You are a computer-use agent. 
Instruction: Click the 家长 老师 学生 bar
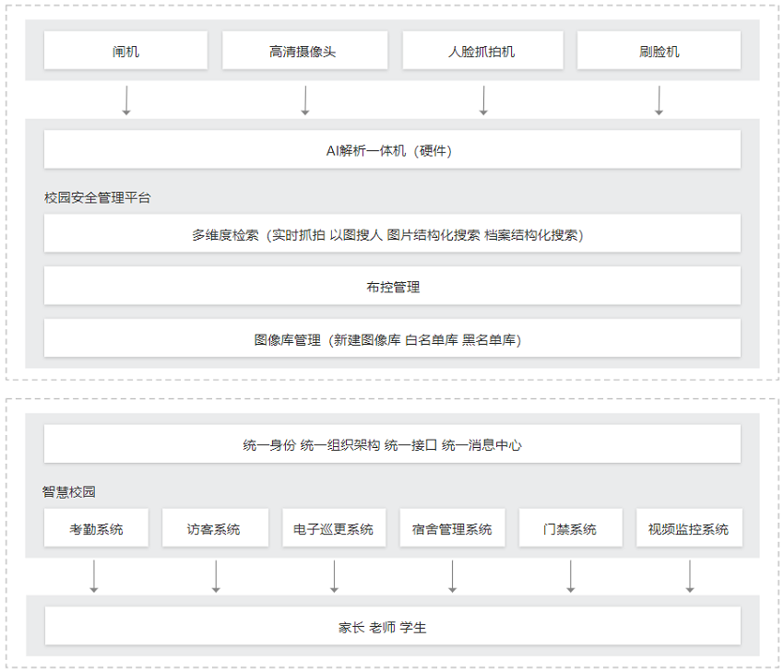click(393, 626)
